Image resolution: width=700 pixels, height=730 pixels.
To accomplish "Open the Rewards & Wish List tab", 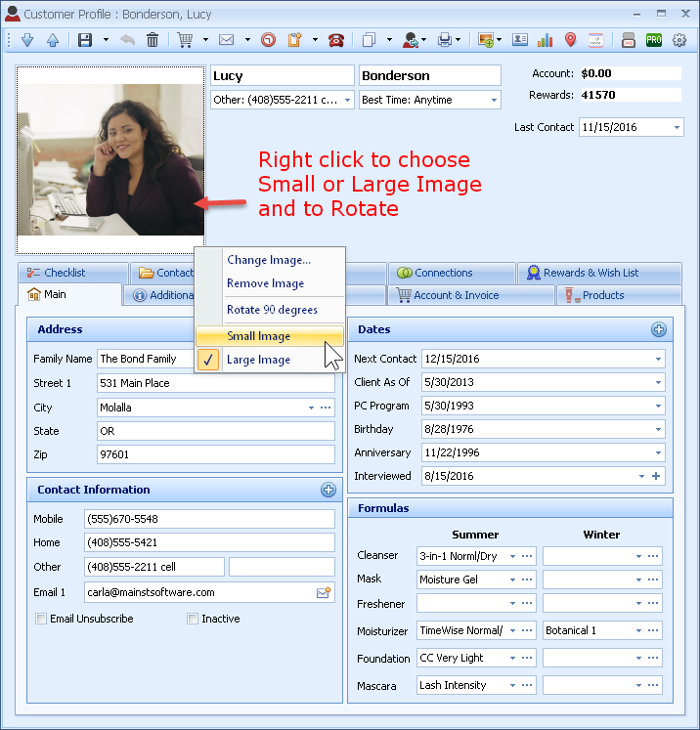I will tap(599, 273).
